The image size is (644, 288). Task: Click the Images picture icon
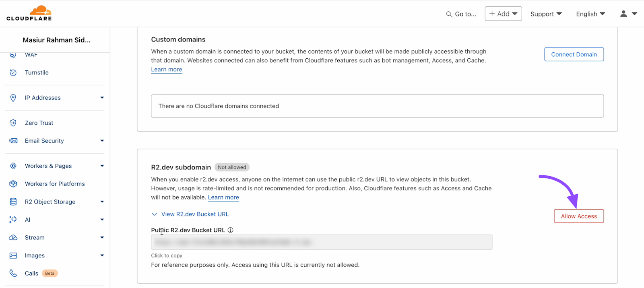[x=13, y=255]
